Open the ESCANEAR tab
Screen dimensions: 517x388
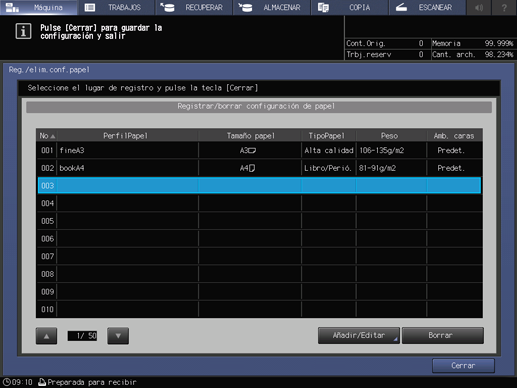tap(427, 7)
